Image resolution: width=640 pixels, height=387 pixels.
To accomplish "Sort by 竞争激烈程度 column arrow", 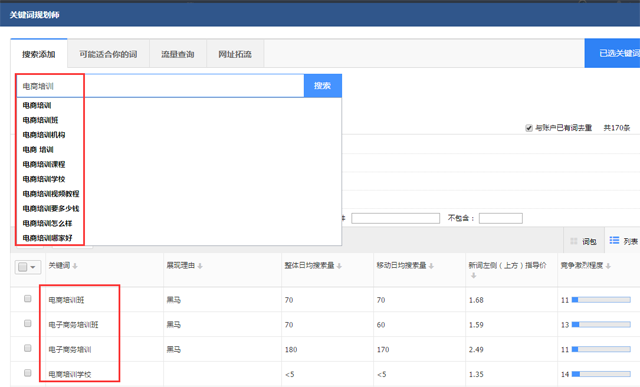I will pos(608,266).
